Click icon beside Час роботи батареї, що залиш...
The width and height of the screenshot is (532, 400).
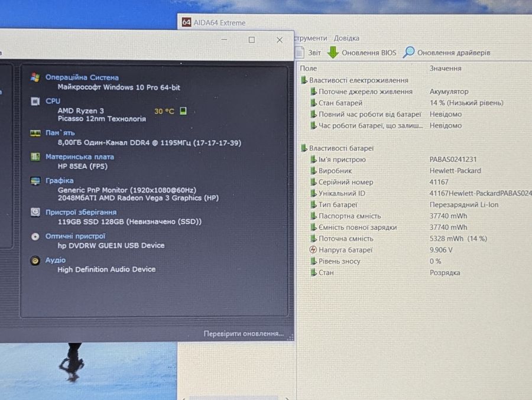pyautogui.click(x=313, y=125)
